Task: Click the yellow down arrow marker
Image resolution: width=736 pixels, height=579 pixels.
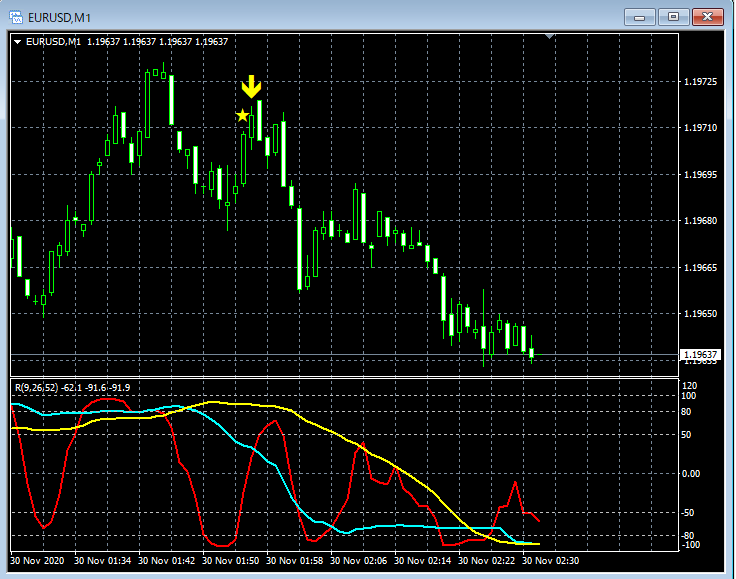Action: pos(251,86)
